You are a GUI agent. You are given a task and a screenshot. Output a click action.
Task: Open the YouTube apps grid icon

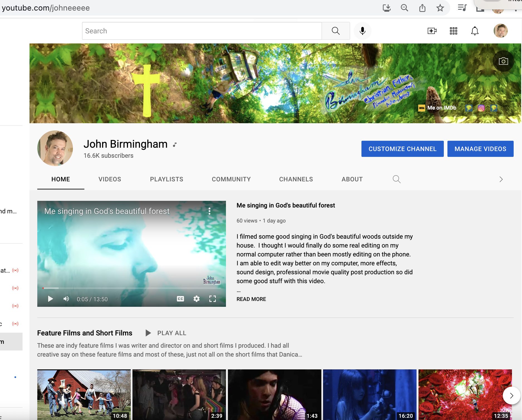[454, 31]
